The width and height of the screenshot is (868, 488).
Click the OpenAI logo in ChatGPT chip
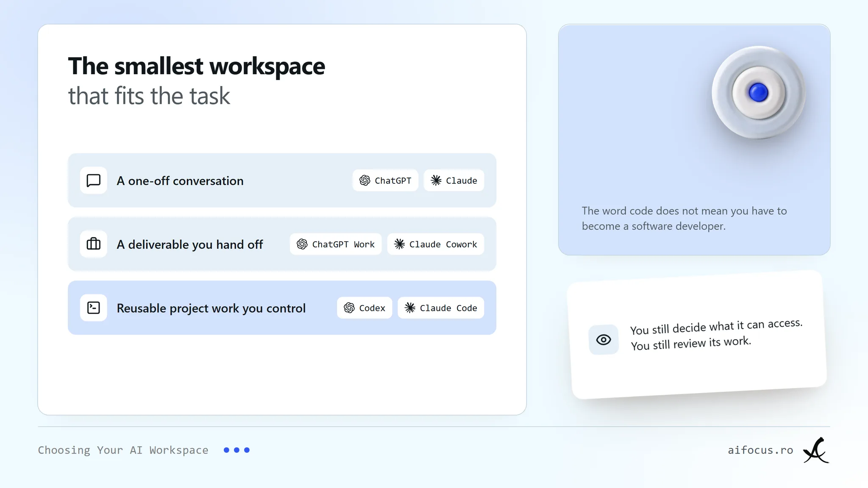coord(365,180)
